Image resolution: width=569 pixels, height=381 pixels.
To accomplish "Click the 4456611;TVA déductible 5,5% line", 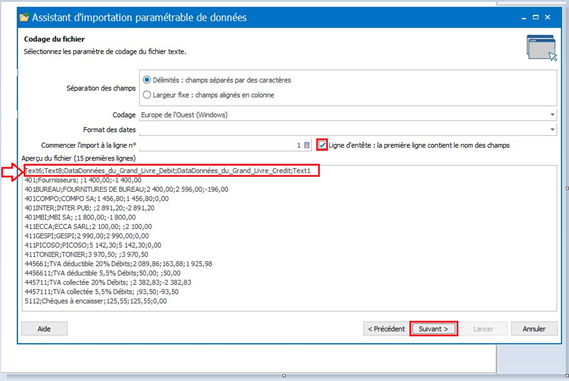I will [x=103, y=273].
